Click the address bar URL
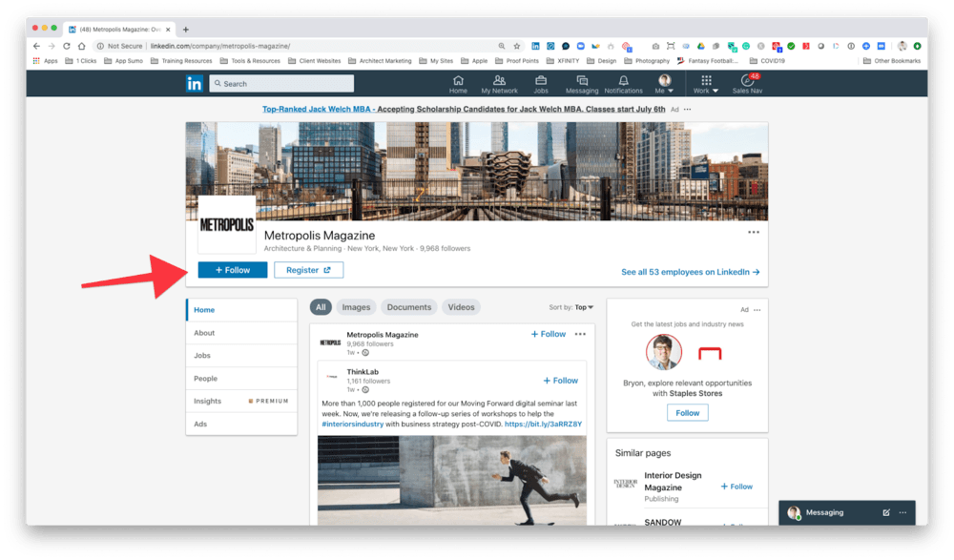This screenshot has width=954, height=560. (x=220, y=46)
